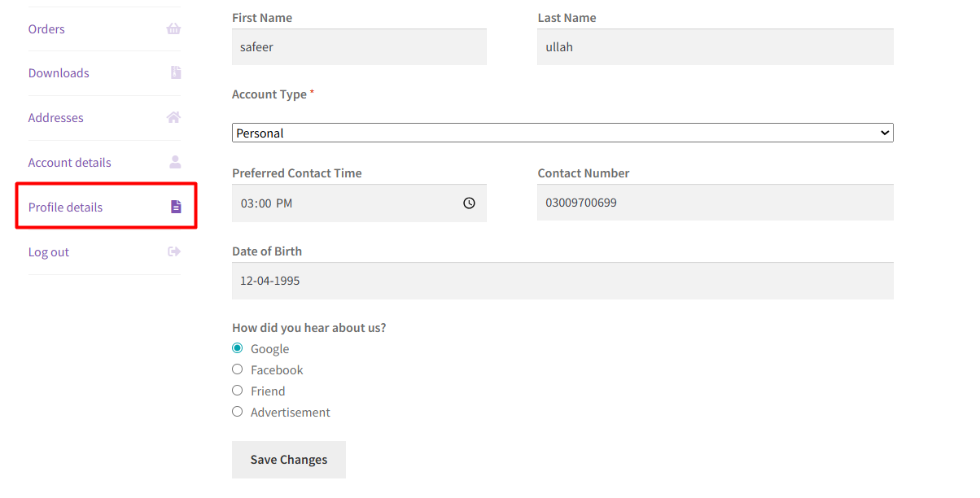
Task: Click the Addresses home icon
Action: [x=173, y=118]
